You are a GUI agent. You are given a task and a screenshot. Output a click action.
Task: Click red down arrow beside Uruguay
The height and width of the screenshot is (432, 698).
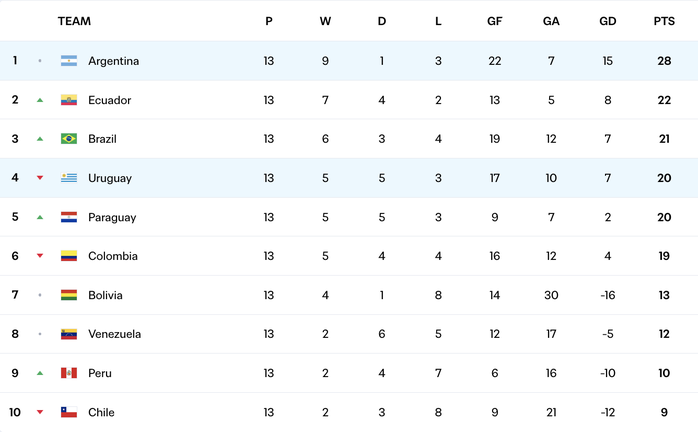[40, 178]
